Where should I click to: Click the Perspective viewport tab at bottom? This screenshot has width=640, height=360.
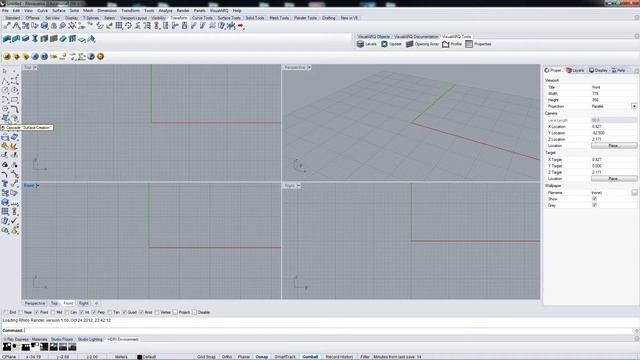click(35, 303)
